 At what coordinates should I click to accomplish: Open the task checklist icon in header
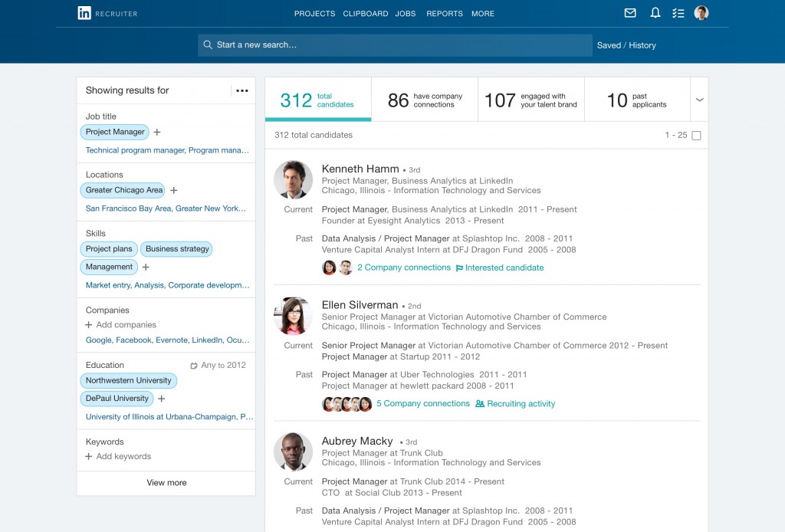[x=678, y=13]
